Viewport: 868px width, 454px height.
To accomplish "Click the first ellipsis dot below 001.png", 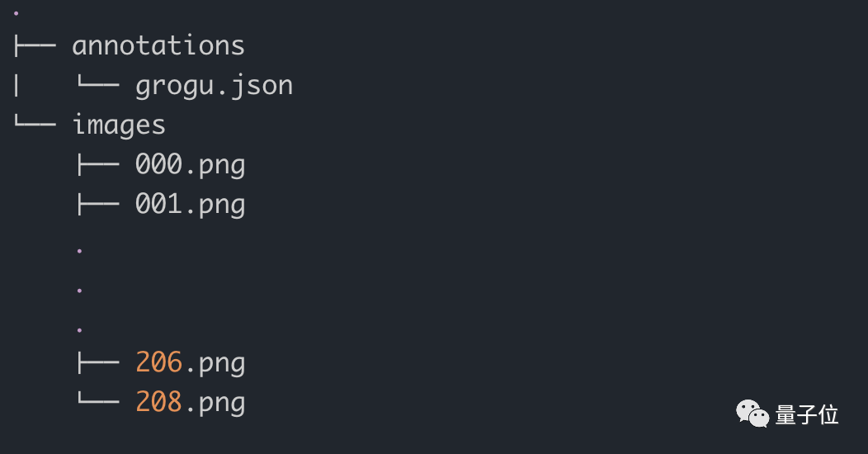I will (80, 251).
